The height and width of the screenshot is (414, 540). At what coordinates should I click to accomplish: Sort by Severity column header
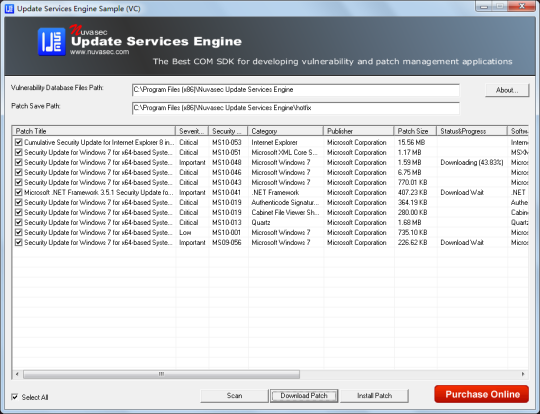(192, 131)
